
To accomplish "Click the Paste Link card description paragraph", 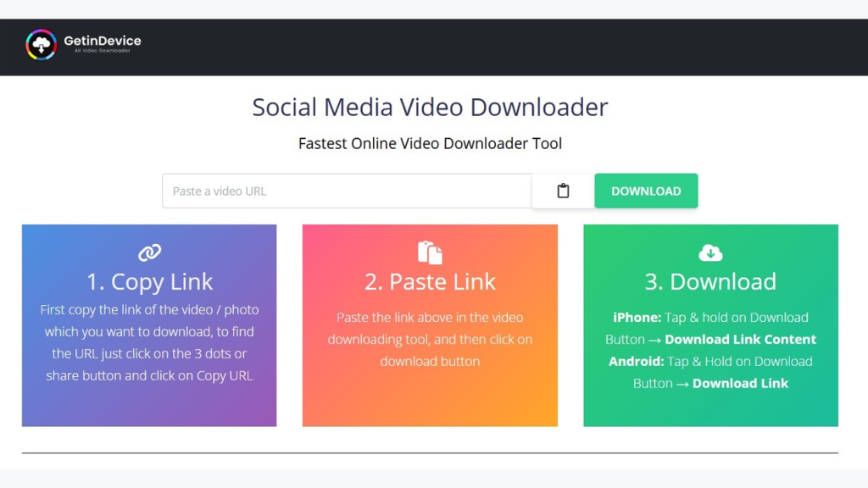I will (x=430, y=339).
